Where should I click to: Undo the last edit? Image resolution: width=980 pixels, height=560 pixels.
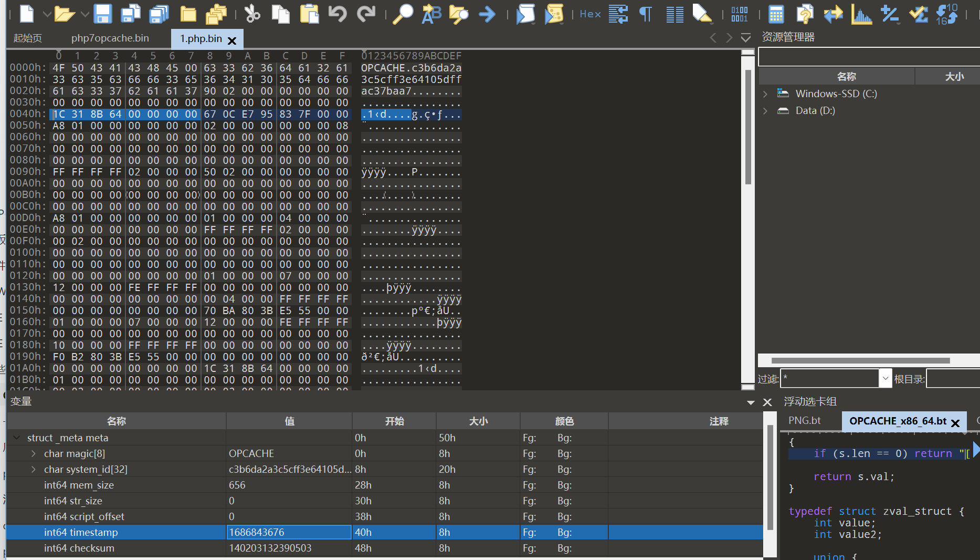(338, 14)
